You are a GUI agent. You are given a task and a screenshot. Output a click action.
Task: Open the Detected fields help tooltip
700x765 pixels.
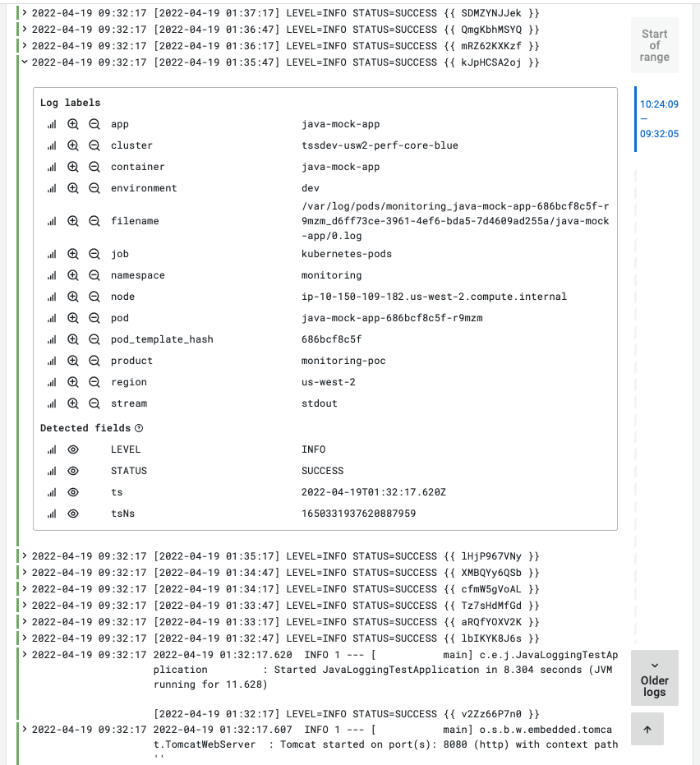click(136, 427)
